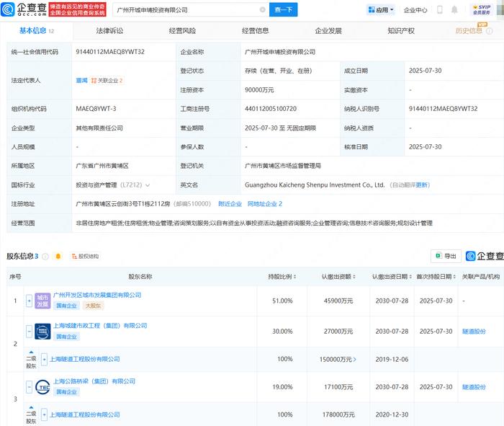Open legal representative name link
The height and width of the screenshot is (426, 504).
pos(81,81)
